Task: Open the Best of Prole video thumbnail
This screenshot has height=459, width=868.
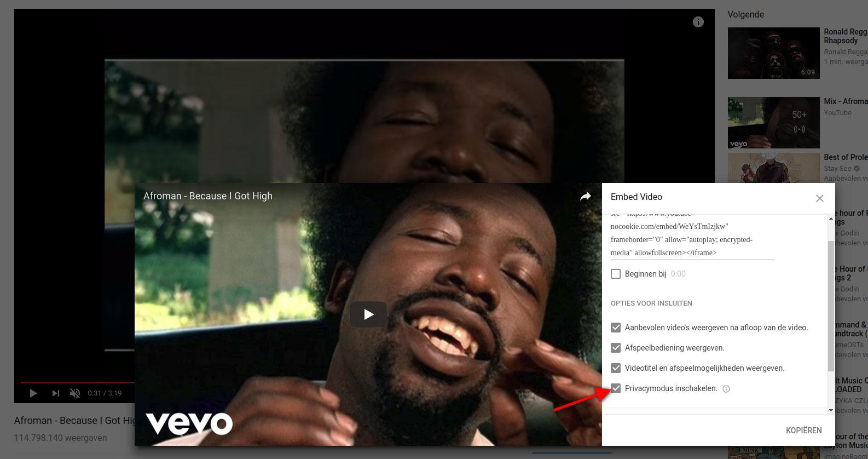Action: 773,168
